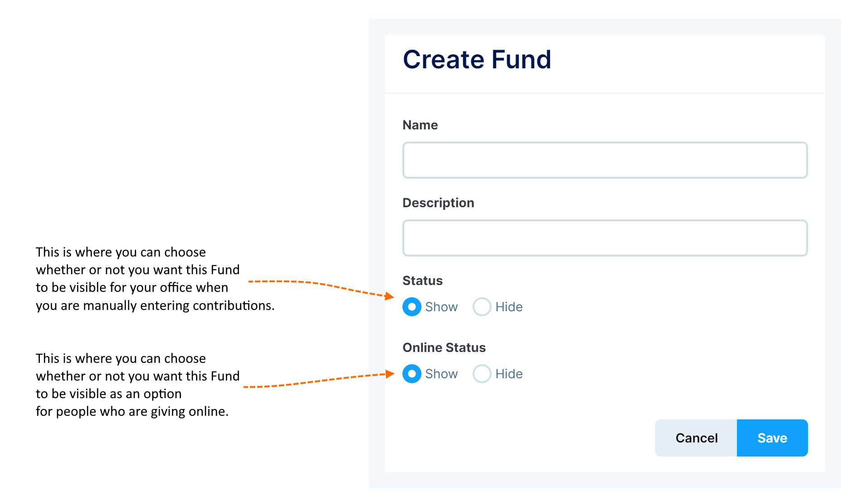Focus the Description field to add details
Image resolution: width=856 pixels, height=504 pixels.
604,238
